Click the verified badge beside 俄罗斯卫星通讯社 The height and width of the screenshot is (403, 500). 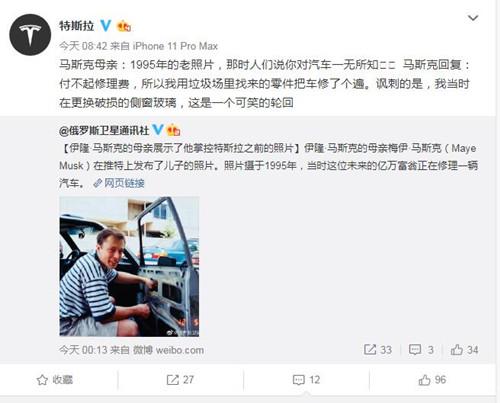[158, 130]
